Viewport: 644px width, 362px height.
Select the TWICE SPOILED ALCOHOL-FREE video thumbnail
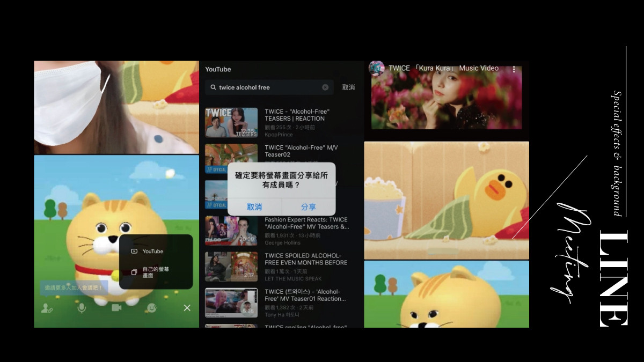coord(231,267)
